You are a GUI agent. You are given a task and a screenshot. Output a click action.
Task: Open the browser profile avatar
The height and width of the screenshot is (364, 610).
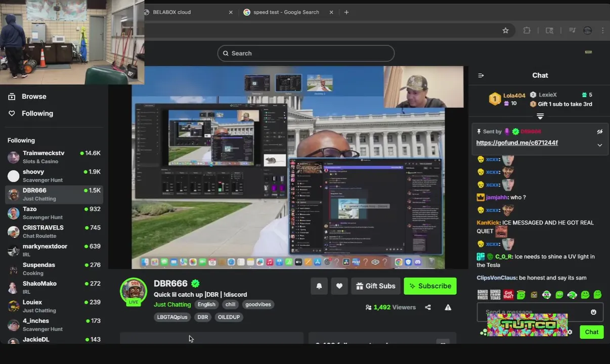587,30
